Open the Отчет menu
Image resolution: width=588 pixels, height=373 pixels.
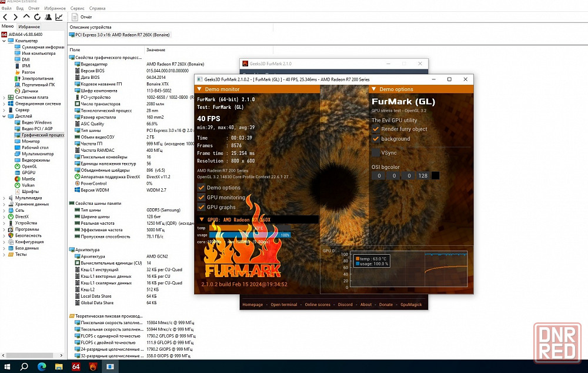(34, 8)
